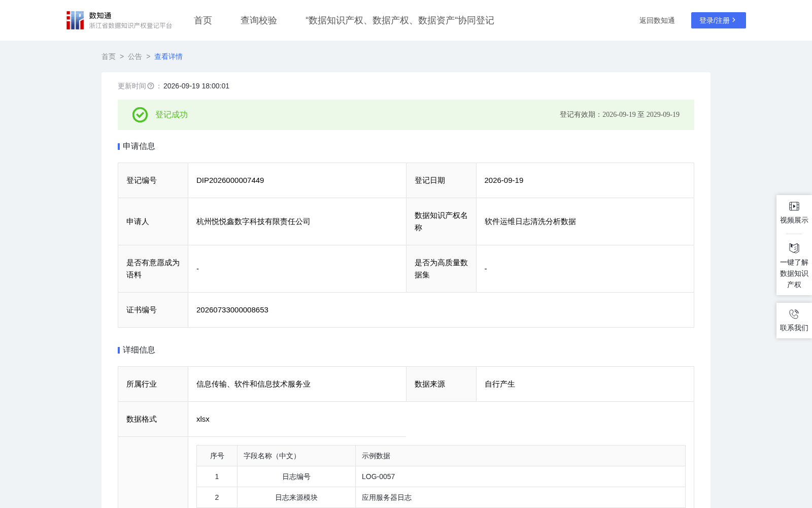Open 一键了解数据知识产权 sidebar icon

coord(794,248)
